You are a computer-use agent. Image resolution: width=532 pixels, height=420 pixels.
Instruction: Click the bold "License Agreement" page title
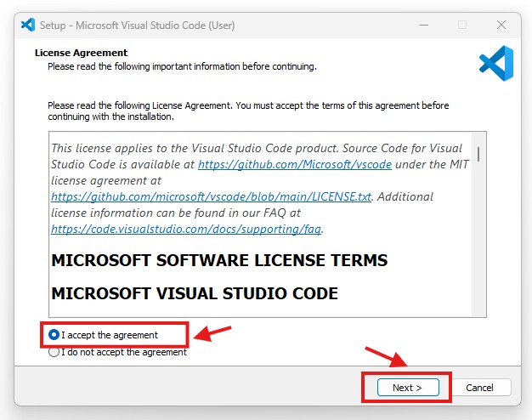(x=81, y=53)
